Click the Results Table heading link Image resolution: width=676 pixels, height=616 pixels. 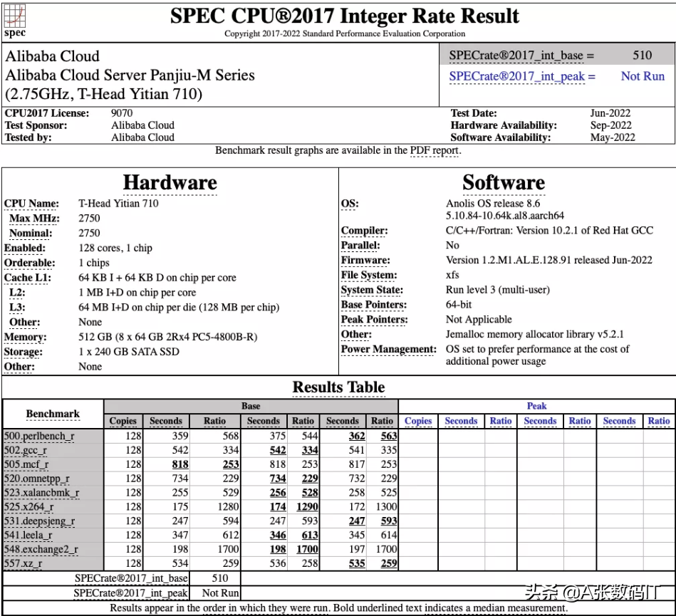coord(338,387)
